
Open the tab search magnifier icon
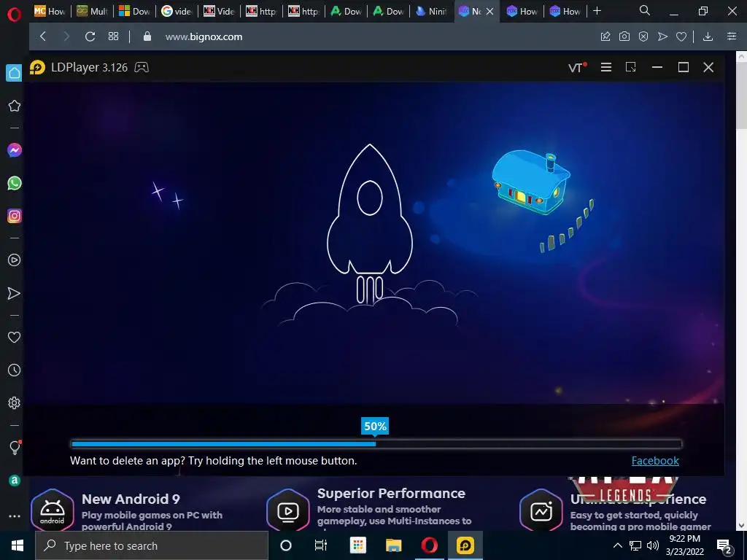click(x=645, y=10)
